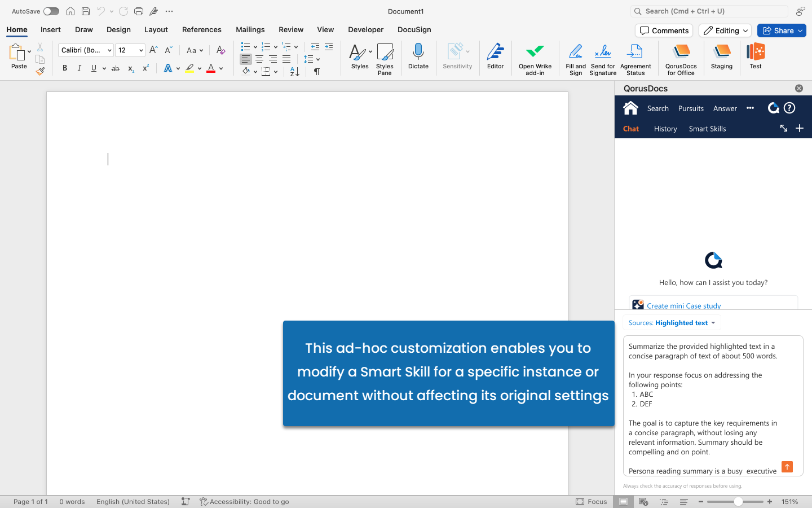Image resolution: width=812 pixels, height=508 pixels.
Task: Switch to the References tab
Action: [202, 29]
